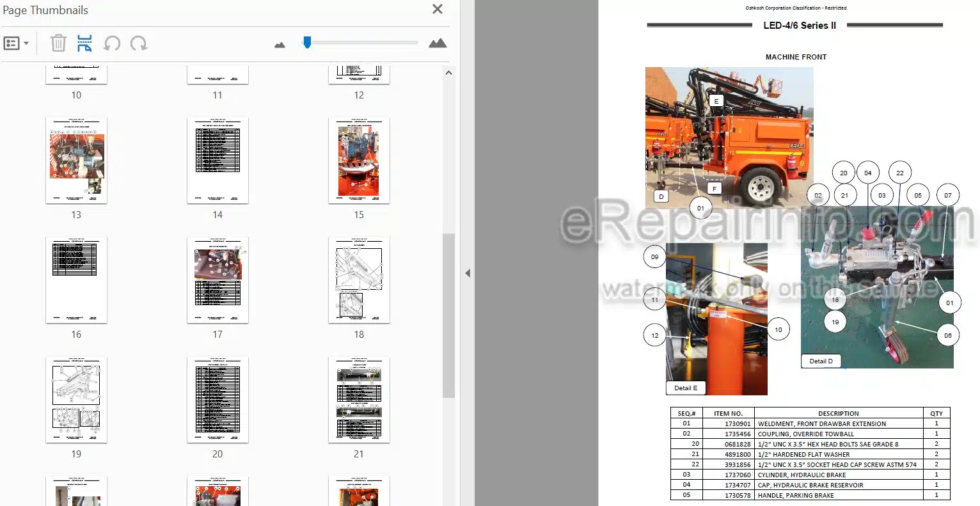The height and width of the screenshot is (506, 980).
Task: Close the Page Thumbnails panel
Action: click(x=438, y=9)
